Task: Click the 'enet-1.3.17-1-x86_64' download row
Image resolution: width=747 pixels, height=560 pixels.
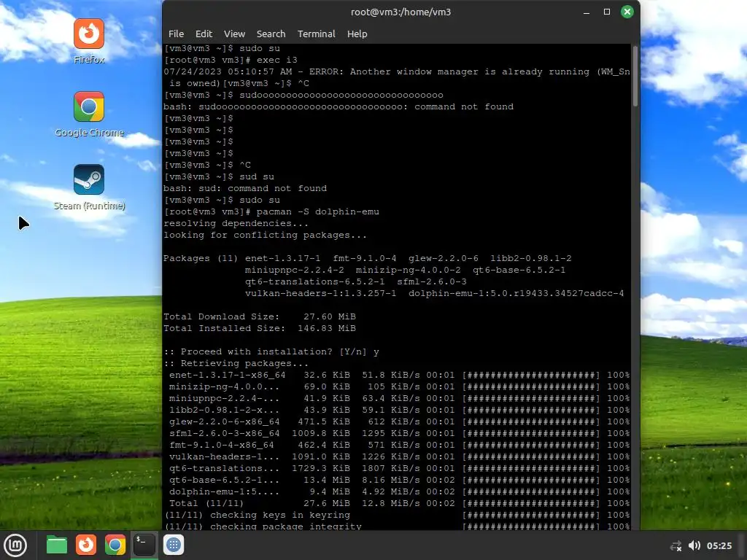Action: pyautogui.click(x=399, y=375)
